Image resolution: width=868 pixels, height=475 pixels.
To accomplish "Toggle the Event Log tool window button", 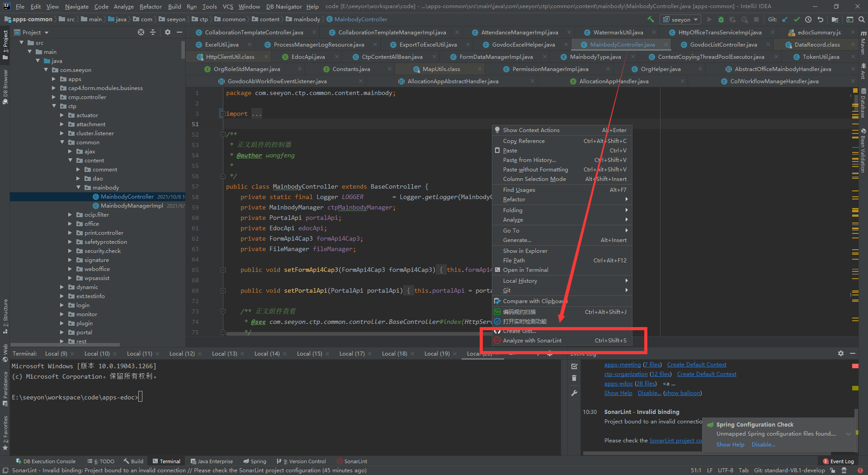I will [838, 461].
